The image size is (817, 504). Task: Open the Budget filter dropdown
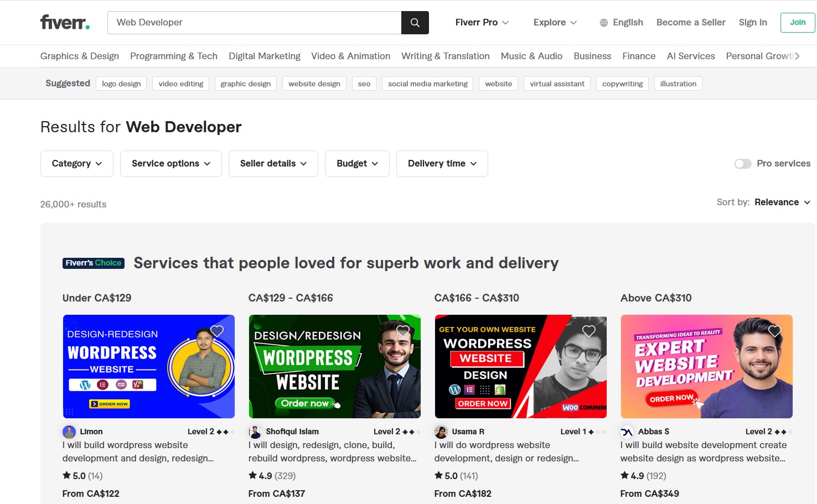(x=357, y=164)
